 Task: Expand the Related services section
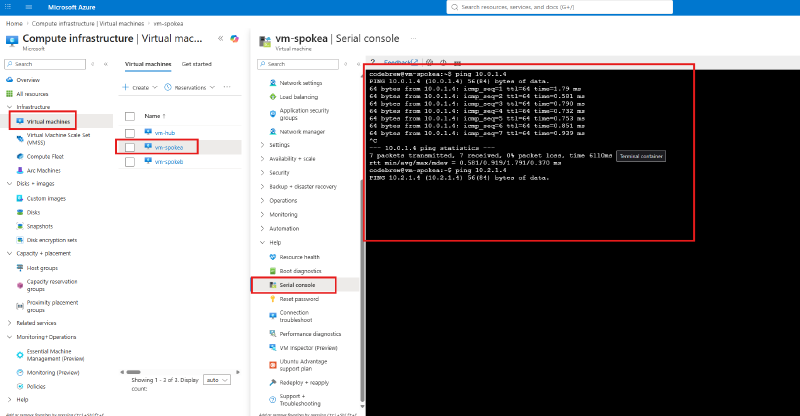pos(9,323)
